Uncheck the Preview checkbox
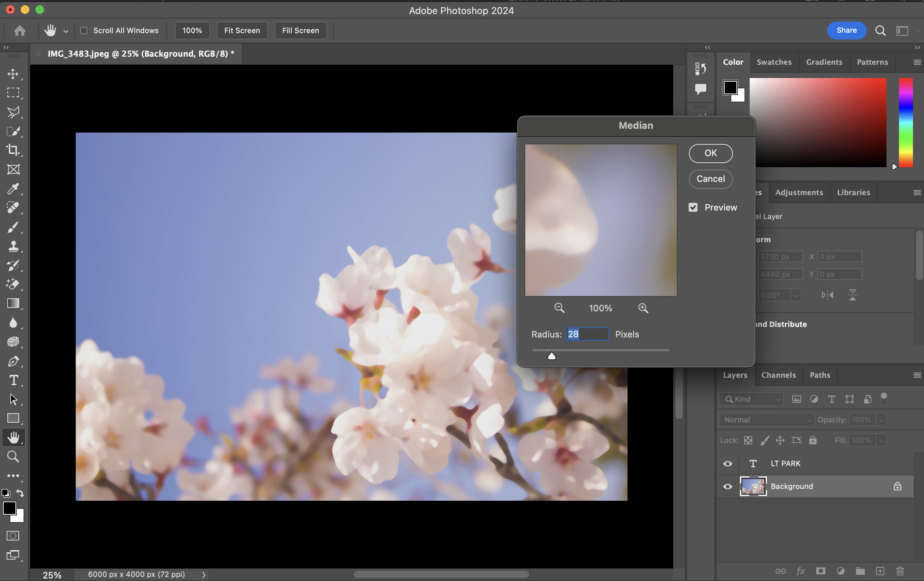Screen dimensions: 924x581 tap(693, 207)
